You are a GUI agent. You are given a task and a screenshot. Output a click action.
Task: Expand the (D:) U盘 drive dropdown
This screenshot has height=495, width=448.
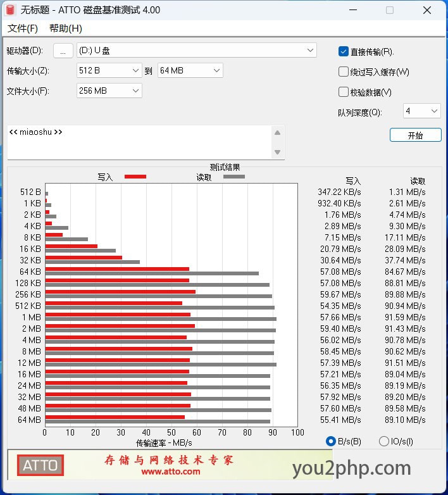coord(197,51)
